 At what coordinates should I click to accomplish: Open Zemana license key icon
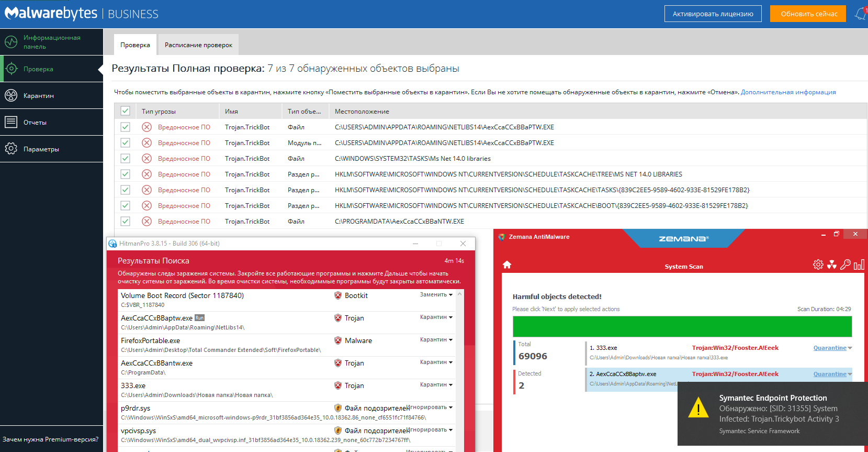point(846,264)
